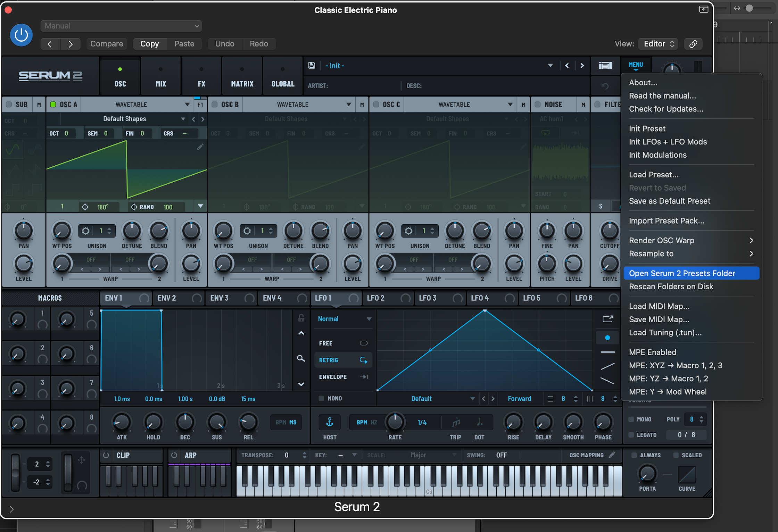Switch to the FX tab
Screen dimensions: 778x532
pos(201,76)
